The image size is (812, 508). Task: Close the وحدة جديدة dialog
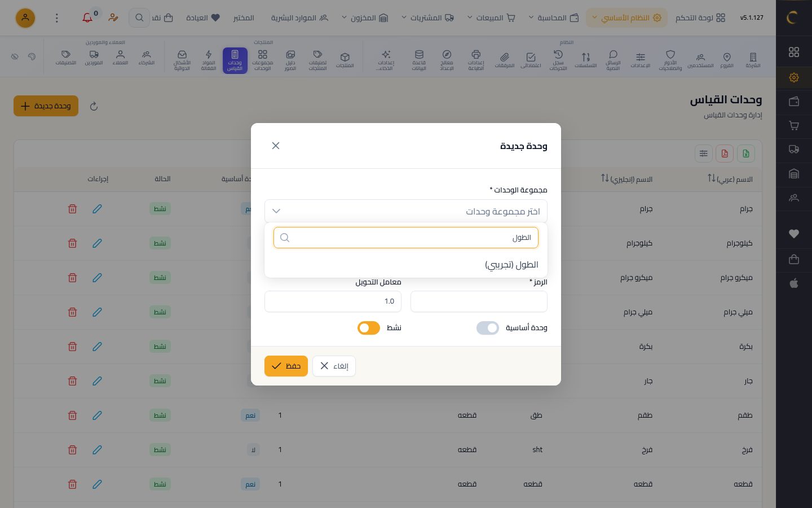point(276,146)
